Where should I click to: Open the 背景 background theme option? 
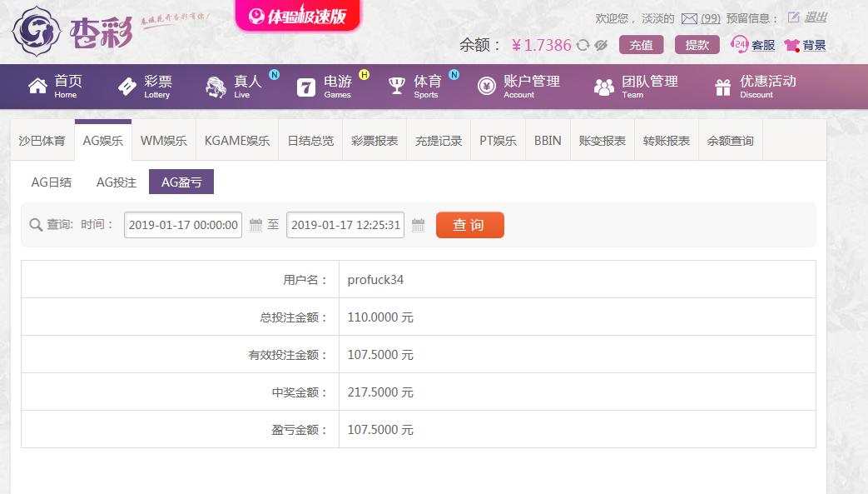[805, 45]
